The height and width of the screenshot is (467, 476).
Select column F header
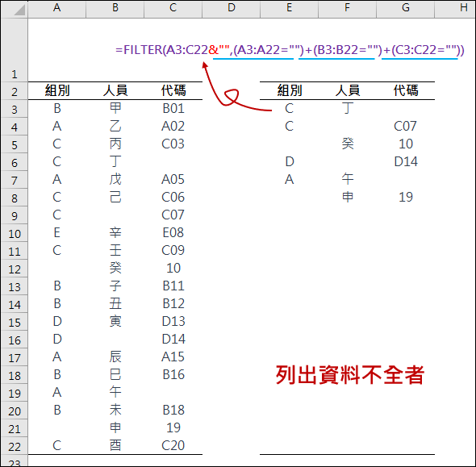(x=347, y=9)
